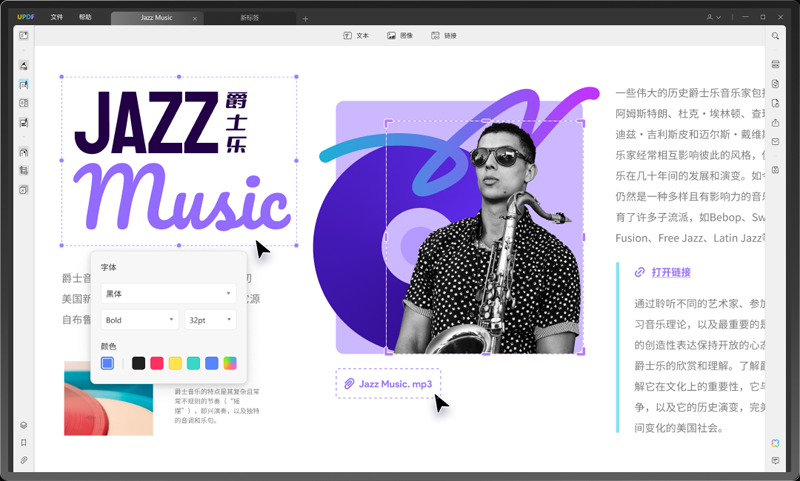800x481 pixels.
Task: Open the organize pages icon in left sidebar
Action: (x=23, y=103)
